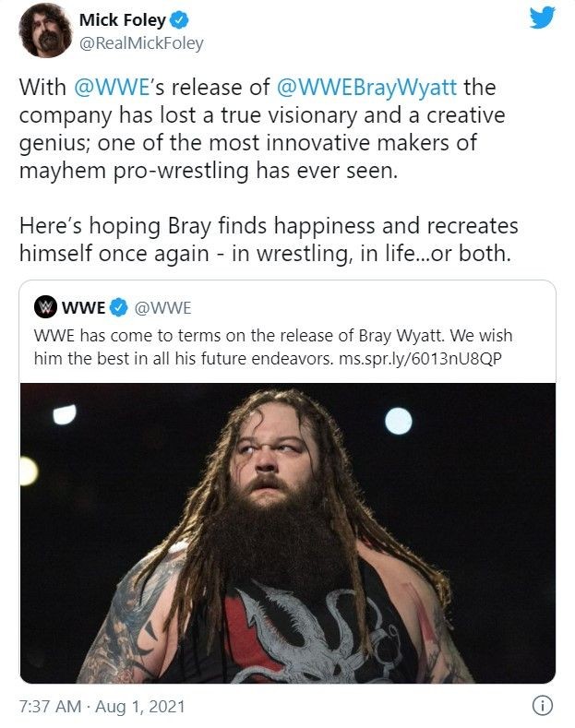Click the quoted tweet header row
This screenshot has height=728, width=575.
point(288,308)
